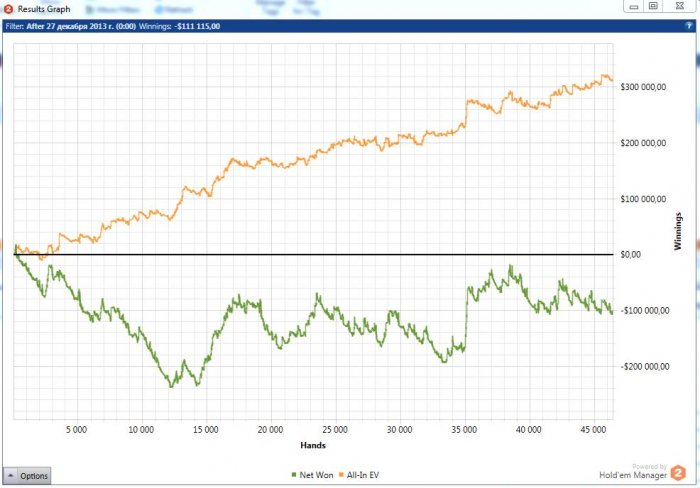Click the "$300 000,00" axis label
Image resolution: width=700 pixels, height=488 pixels.
(643, 87)
